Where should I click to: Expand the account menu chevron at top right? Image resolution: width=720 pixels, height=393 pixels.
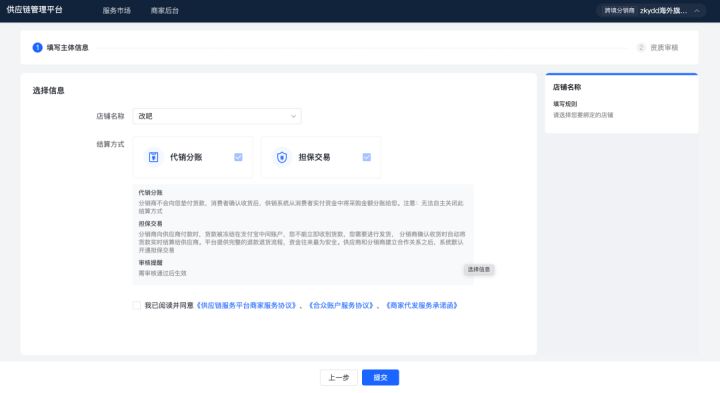pyautogui.click(x=697, y=11)
